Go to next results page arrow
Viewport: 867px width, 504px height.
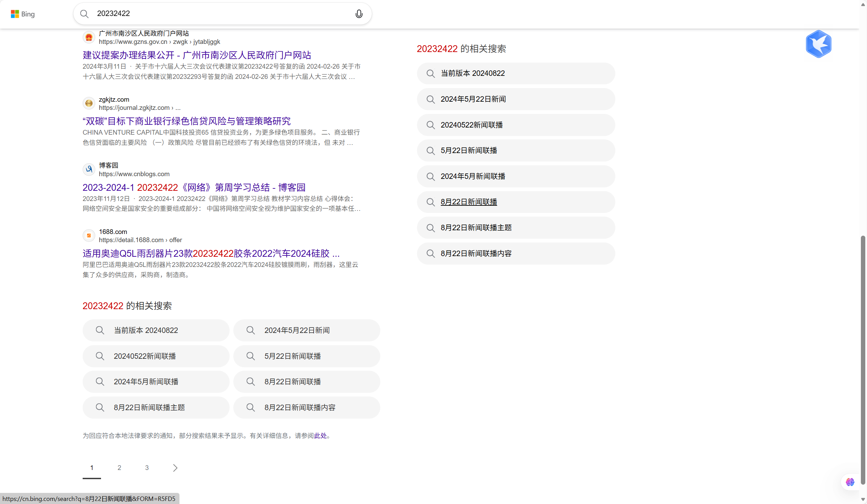click(x=175, y=468)
